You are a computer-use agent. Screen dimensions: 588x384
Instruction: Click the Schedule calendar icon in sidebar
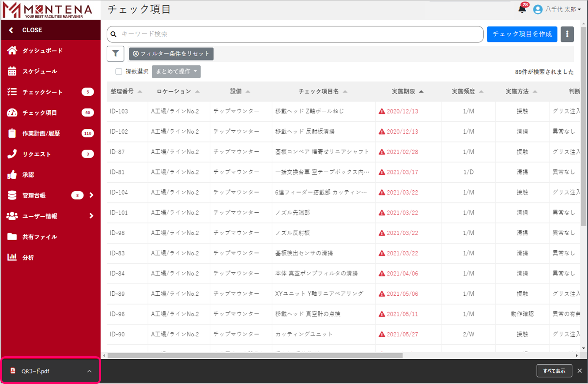pyautogui.click(x=12, y=71)
